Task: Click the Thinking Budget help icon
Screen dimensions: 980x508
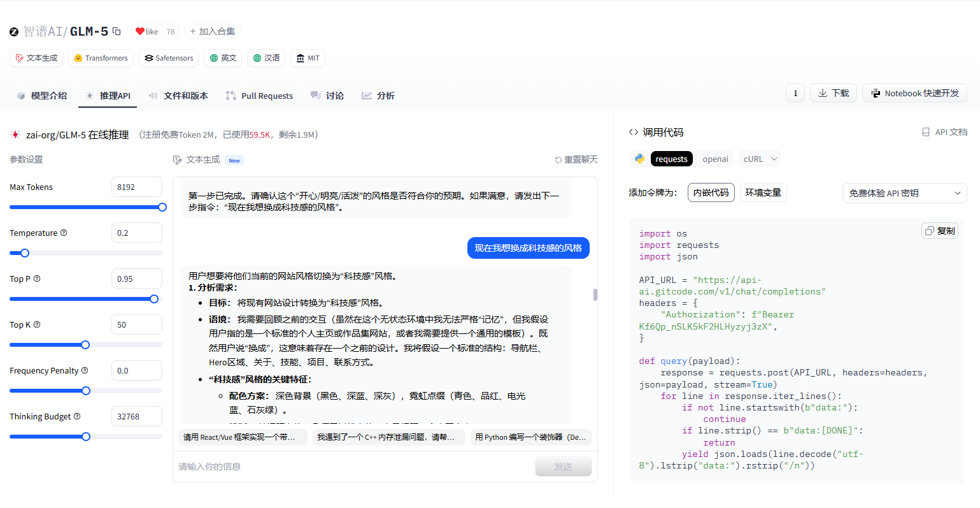Action: [77, 416]
